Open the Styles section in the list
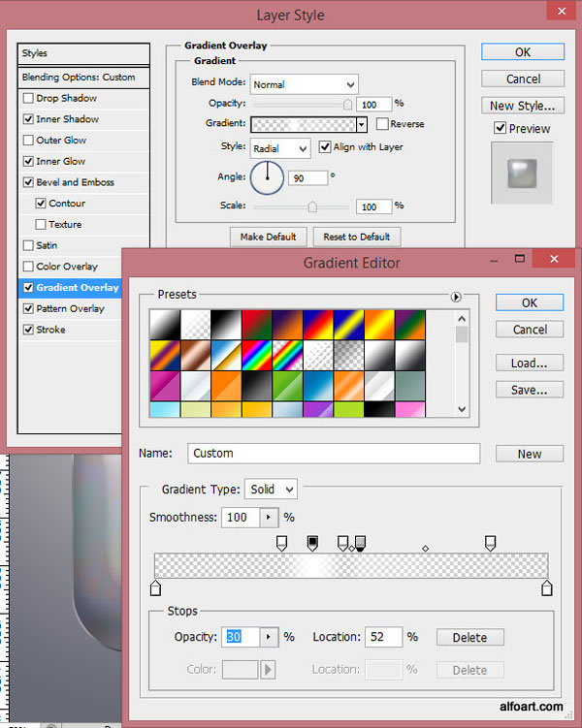 83,53
